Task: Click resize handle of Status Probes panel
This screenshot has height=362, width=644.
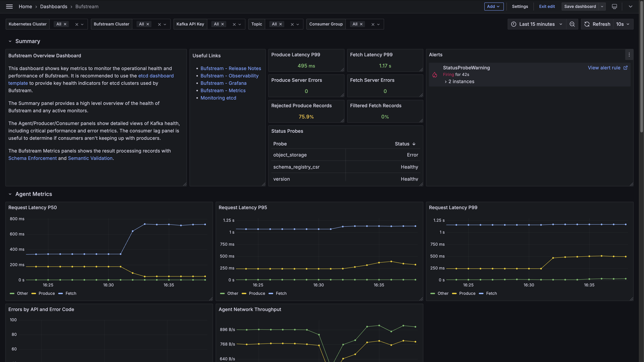Action: (421, 184)
